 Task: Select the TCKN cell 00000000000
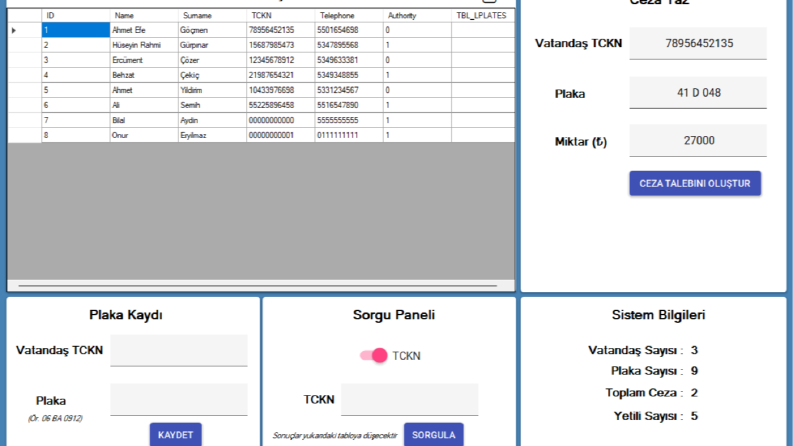point(280,120)
